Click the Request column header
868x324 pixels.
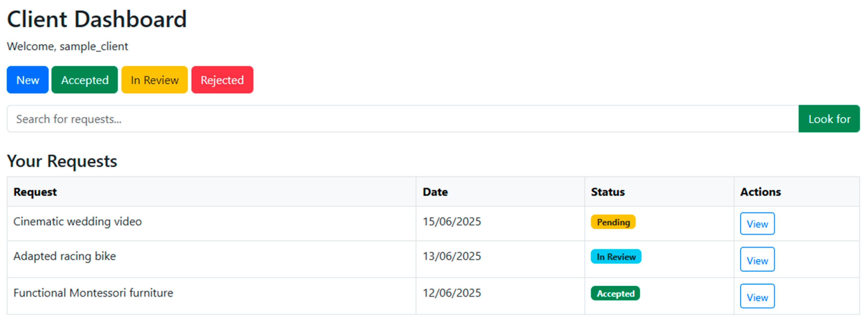pos(35,192)
